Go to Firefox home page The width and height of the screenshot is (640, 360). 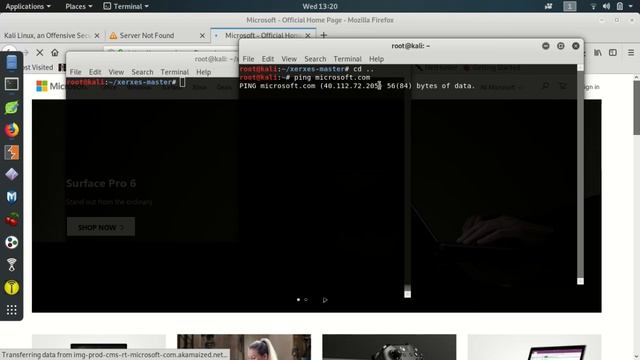[x=55, y=53]
